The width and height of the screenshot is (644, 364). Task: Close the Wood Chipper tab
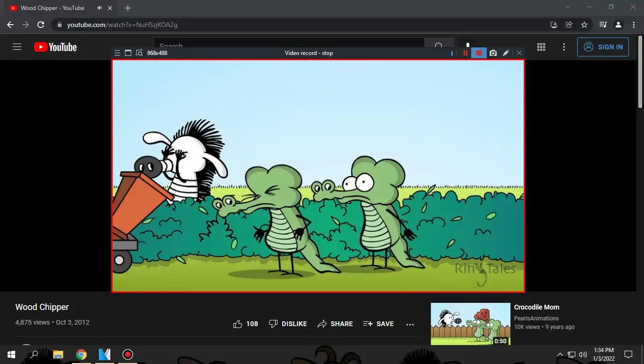coord(110,8)
